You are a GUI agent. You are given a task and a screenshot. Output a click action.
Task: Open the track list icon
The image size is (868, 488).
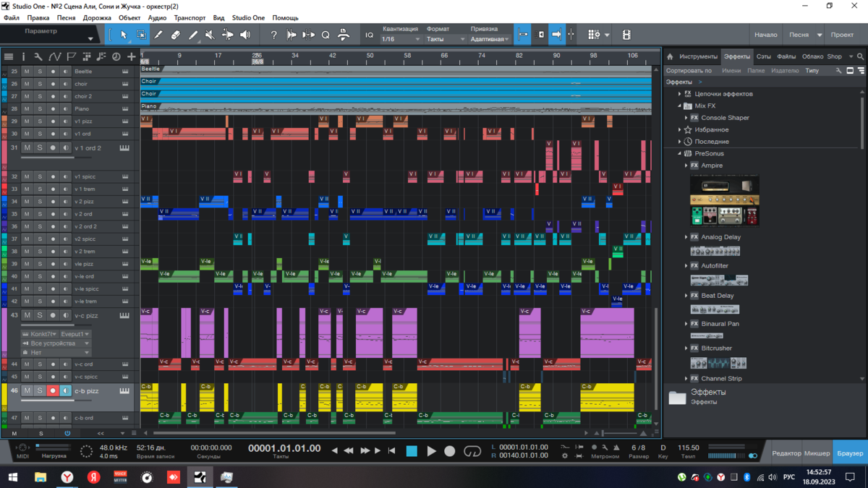point(9,56)
